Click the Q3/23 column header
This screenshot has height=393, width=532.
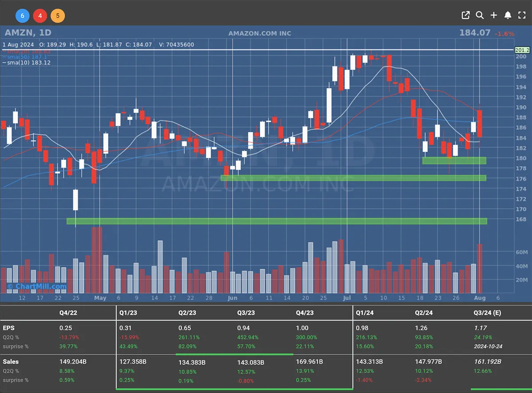pyautogui.click(x=246, y=313)
